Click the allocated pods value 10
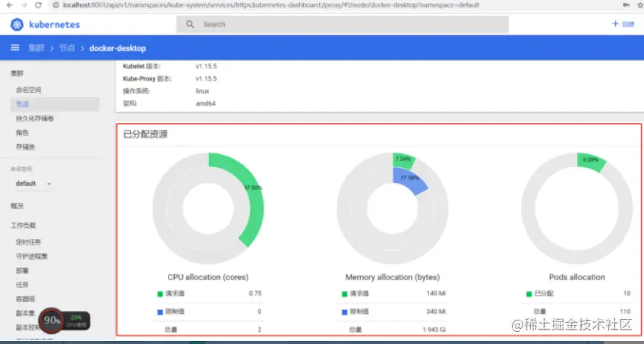This screenshot has width=644, height=344. [627, 294]
